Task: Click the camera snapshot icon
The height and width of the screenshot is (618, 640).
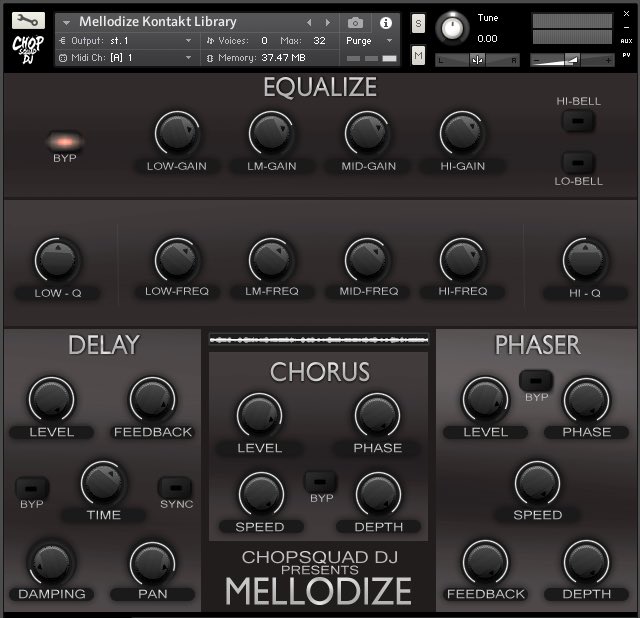Action: [355, 23]
